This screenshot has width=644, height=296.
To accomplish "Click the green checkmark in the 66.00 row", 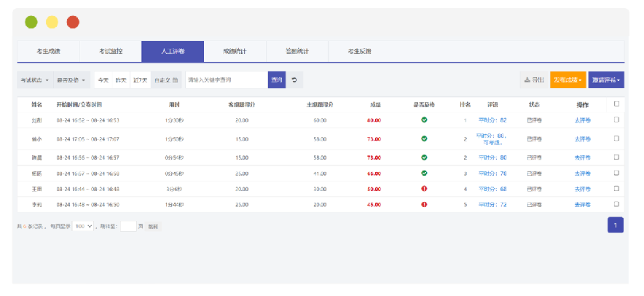I will click(424, 174).
